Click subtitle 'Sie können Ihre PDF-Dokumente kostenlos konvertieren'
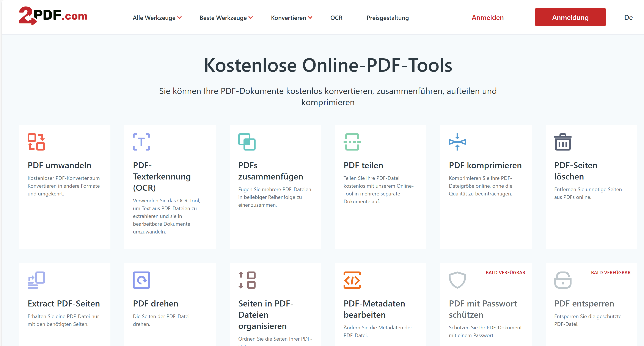 [x=328, y=96]
